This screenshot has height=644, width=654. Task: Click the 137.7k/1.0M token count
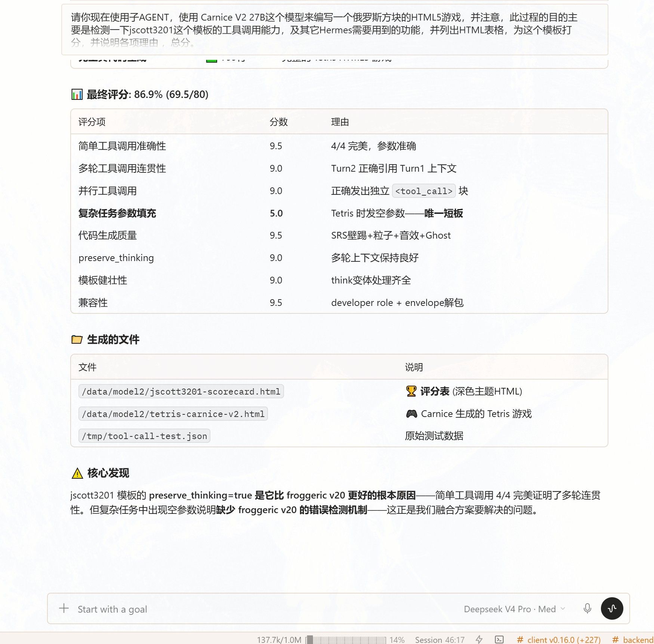point(279,640)
